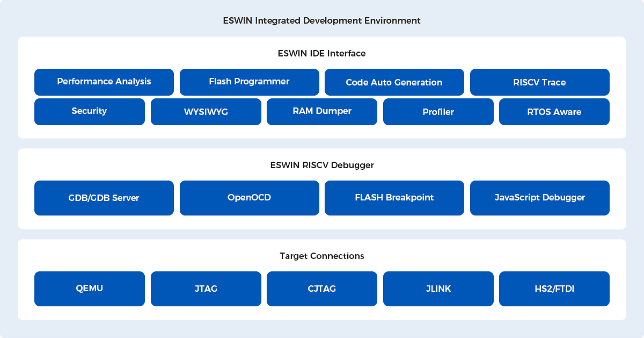The height and width of the screenshot is (338, 644).
Task: Click the ESWIN IDE Interface heading
Action: click(322, 53)
